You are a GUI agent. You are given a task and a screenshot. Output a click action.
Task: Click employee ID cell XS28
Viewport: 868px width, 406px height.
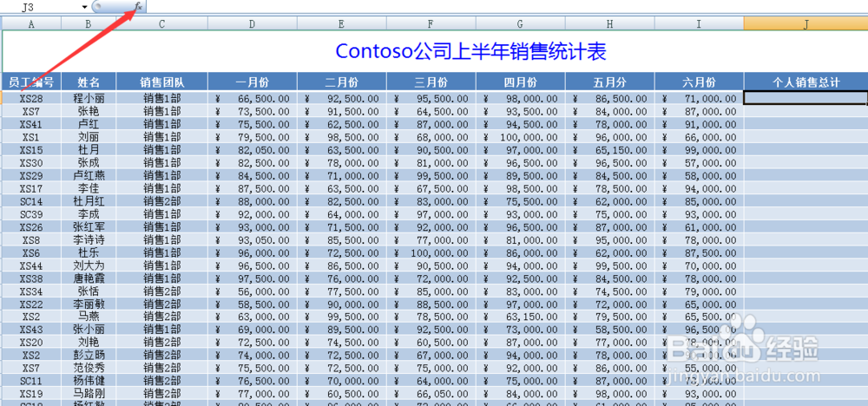point(31,98)
